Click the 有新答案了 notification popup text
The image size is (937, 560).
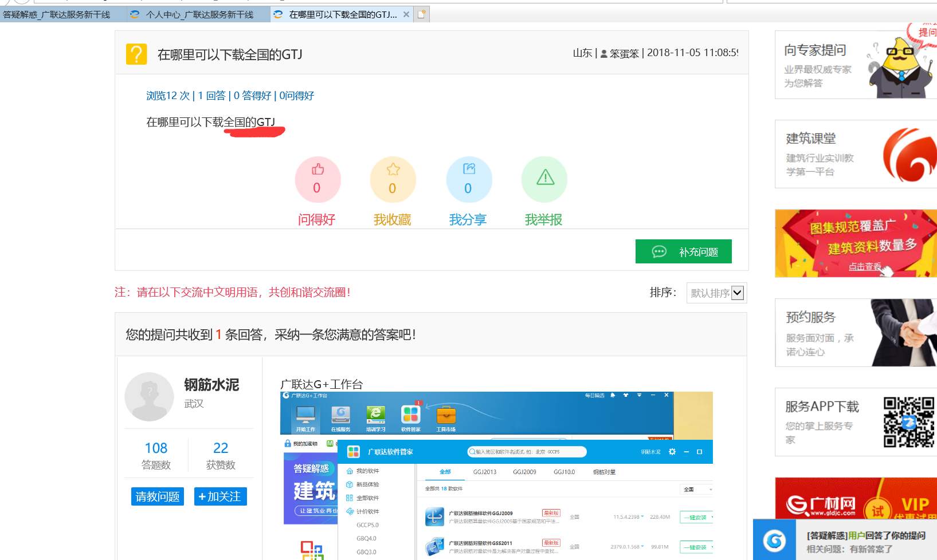pos(849,549)
